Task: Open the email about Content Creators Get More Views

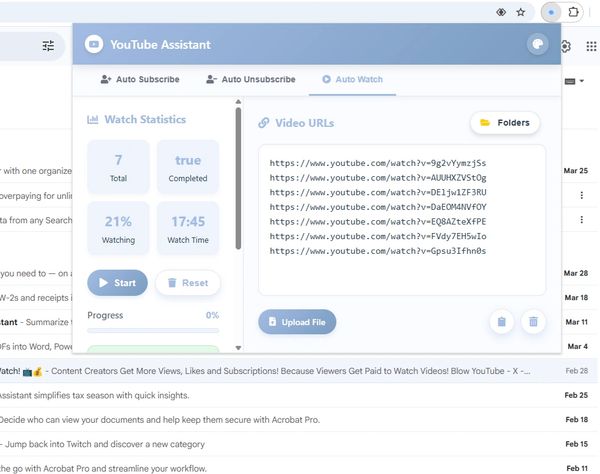Action: [x=298, y=371]
